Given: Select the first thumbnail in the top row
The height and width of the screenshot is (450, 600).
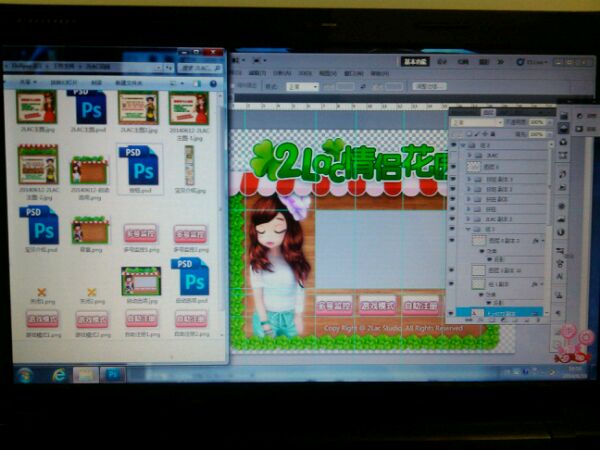Looking at the screenshot, I should click(37, 107).
